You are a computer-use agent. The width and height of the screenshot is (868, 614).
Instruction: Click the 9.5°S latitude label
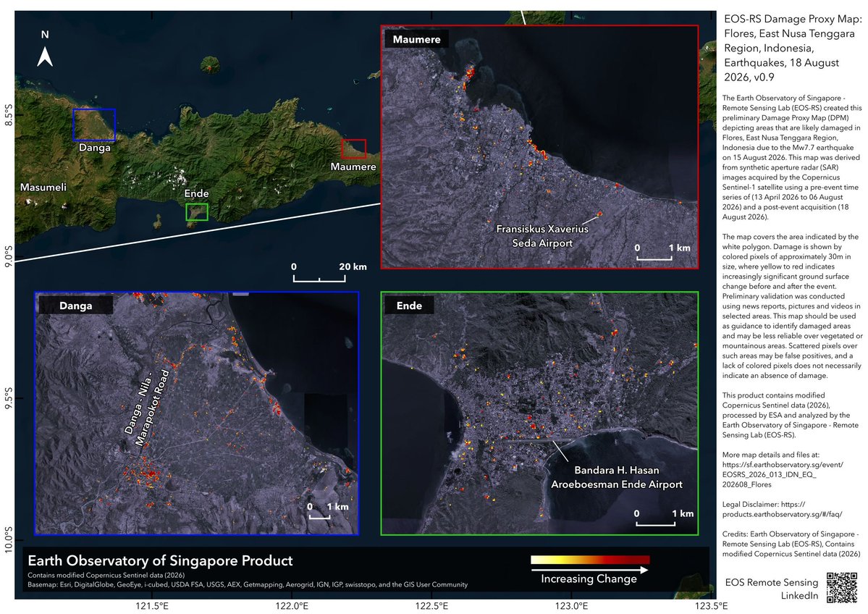8,398
